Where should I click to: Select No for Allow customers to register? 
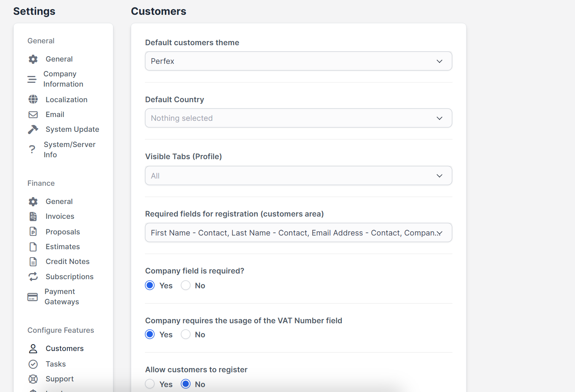point(186,384)
